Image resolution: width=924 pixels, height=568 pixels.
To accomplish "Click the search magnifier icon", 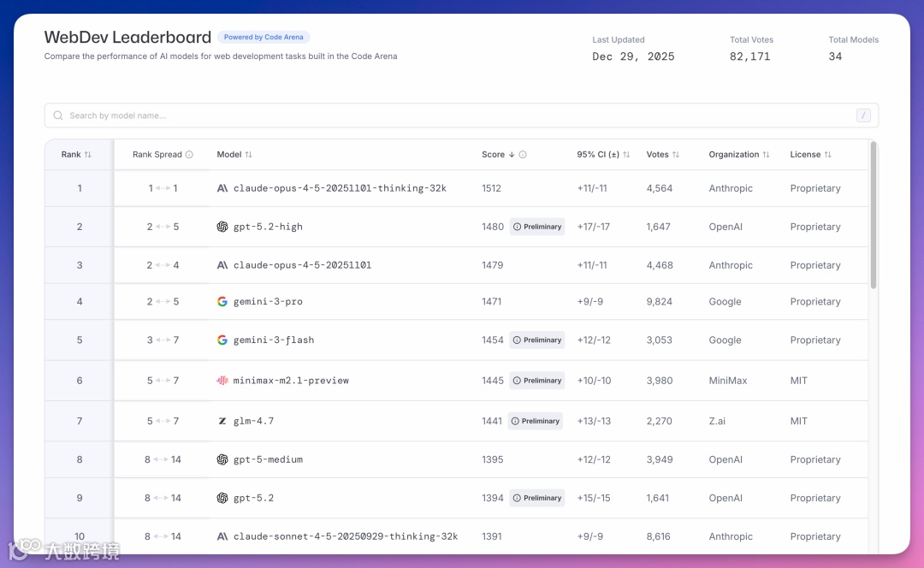I will click(58, 115).
